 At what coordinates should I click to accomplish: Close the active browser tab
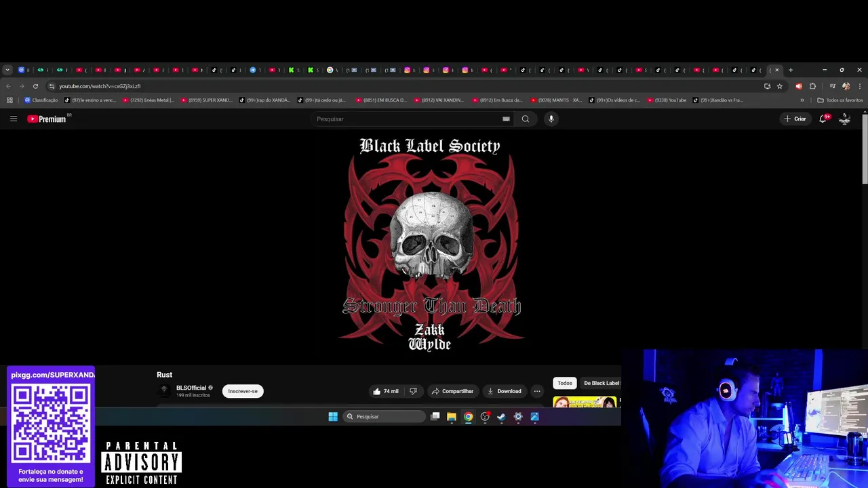(x=777, y=70)
